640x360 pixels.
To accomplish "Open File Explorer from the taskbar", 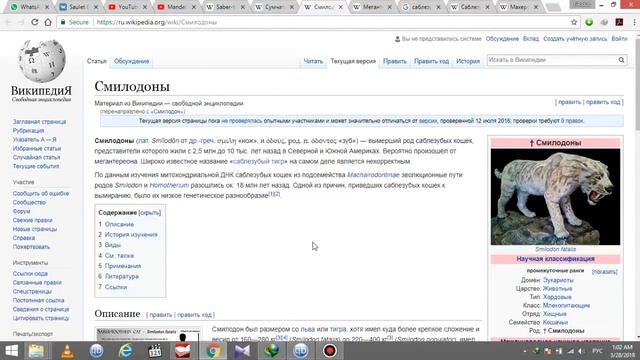I will 36,351.
